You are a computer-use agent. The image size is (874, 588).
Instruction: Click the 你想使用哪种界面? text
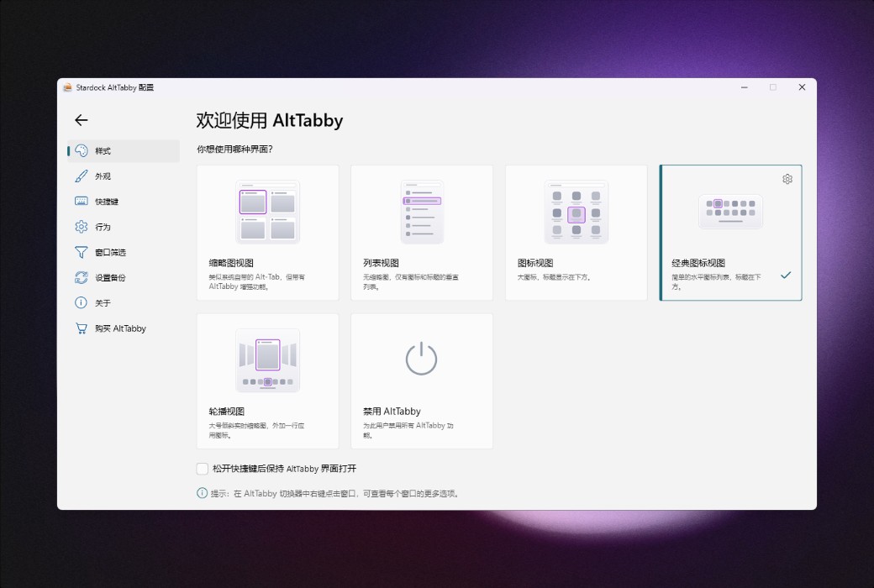pos(234,150)
